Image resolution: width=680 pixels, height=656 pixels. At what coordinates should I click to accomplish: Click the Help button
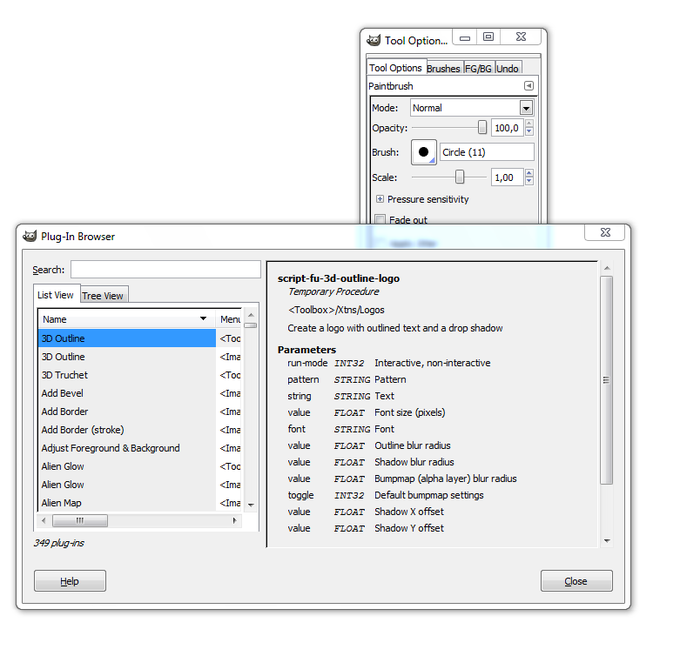pos(70,581)
